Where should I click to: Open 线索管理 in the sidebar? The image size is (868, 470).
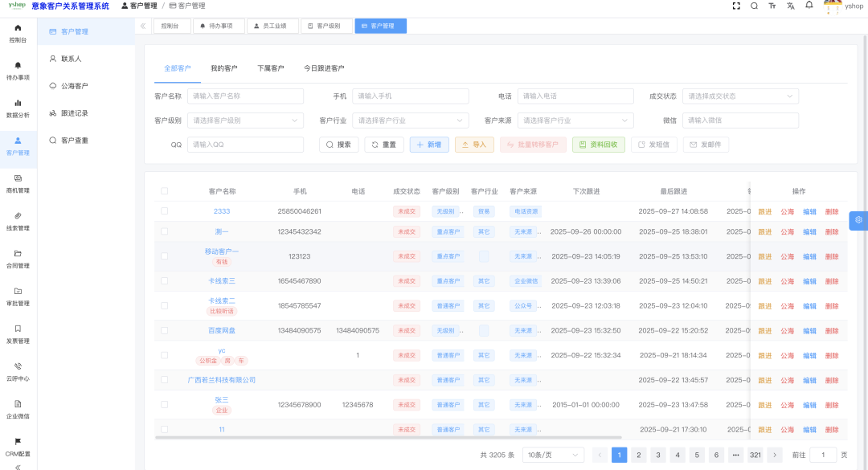18,221
